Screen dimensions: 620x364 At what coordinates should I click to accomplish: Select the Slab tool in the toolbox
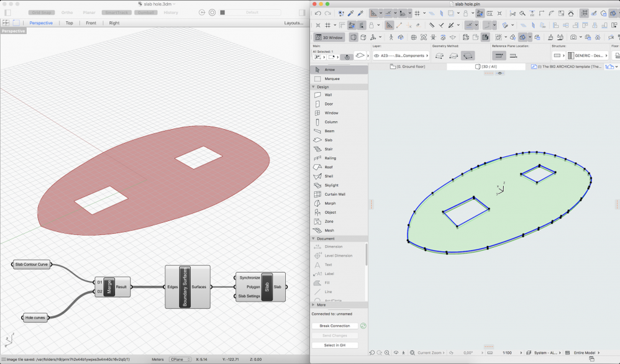point(328,140)
